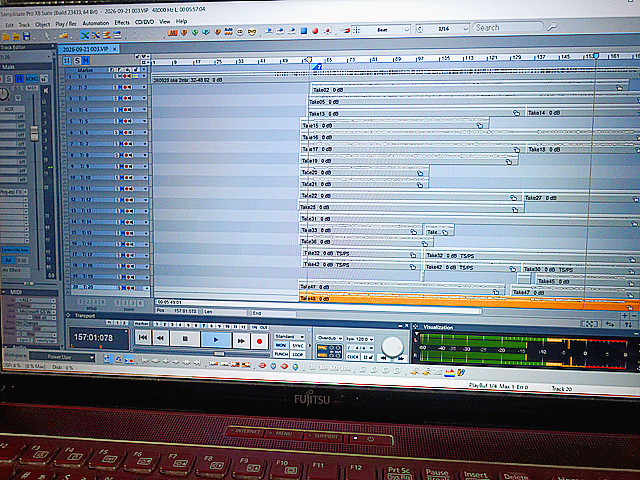640x480 pixels.
Task: Toggle MON monitoring in Transport
Action: 281,345
